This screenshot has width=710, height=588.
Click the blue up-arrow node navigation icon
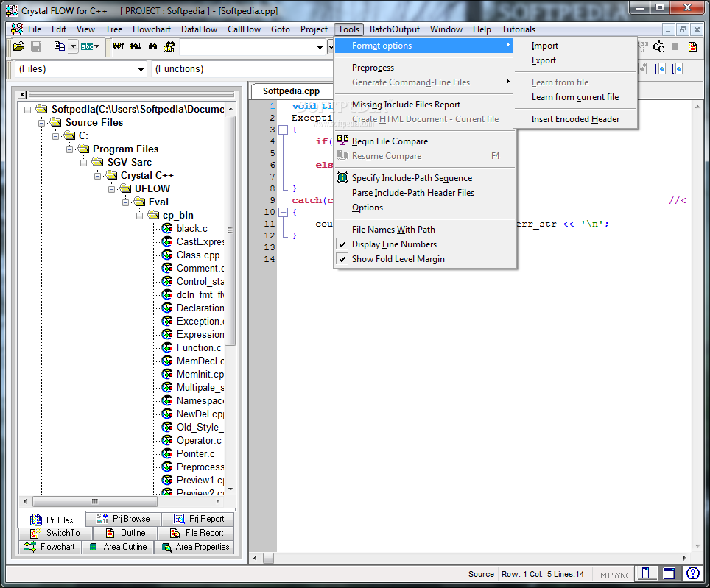(x=660, y=69)
